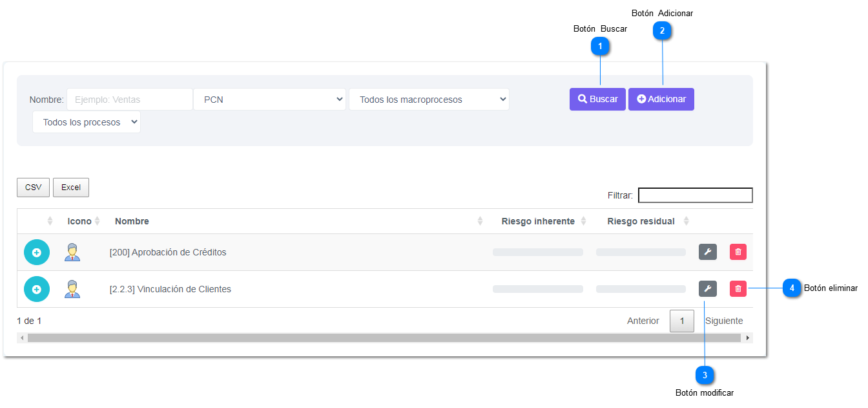868x408 pixels.
Task: Click the horizontal scrollbar thumb
Action: [x=384, y=338]
